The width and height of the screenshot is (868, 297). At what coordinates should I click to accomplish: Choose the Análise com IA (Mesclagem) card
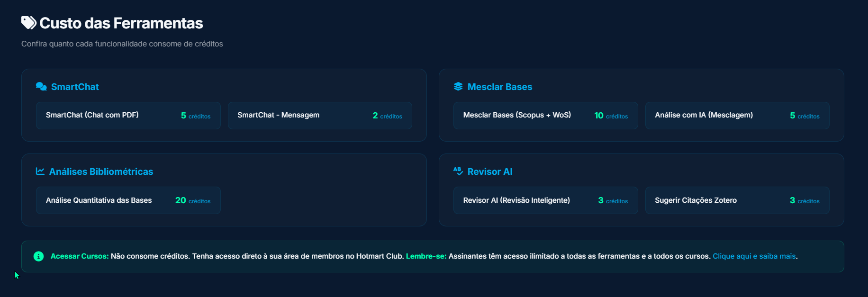737,116
